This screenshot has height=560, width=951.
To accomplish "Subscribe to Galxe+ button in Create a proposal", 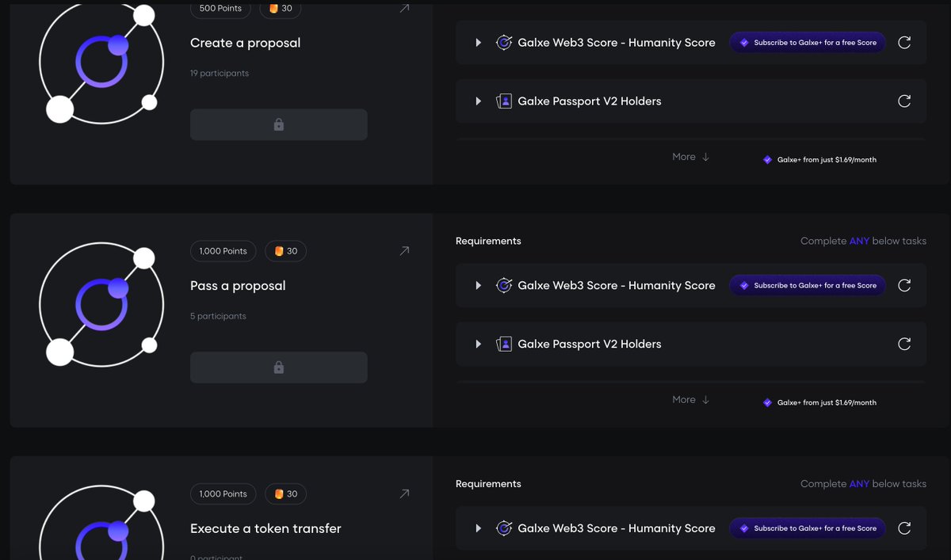I will pyautogui.click(x=808, y=43).
